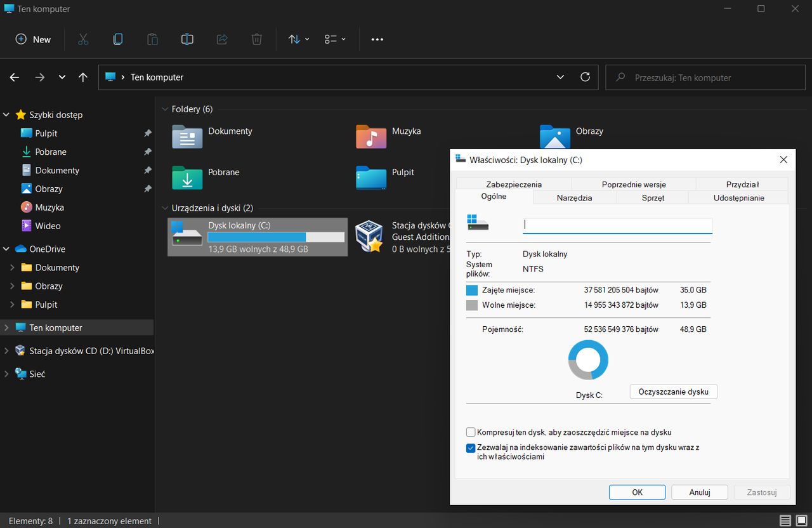Click the Delete icon in the toolbar

tap(256, 39)
